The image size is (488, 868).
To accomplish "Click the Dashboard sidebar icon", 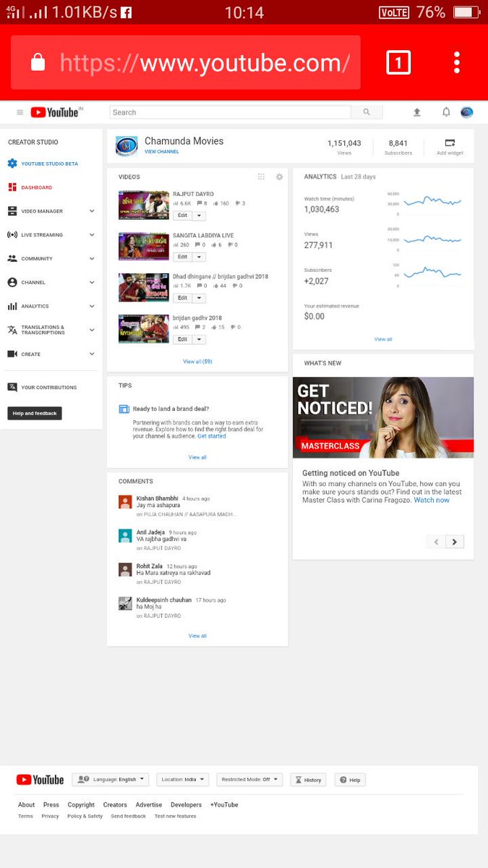I will pyautogui.click(x=12, y=187).
